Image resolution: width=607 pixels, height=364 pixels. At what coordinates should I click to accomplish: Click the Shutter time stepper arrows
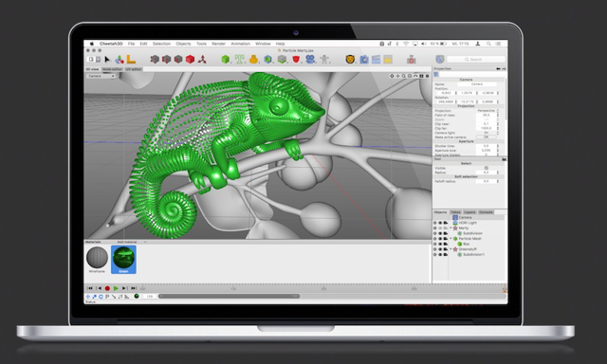pos(498,146)
